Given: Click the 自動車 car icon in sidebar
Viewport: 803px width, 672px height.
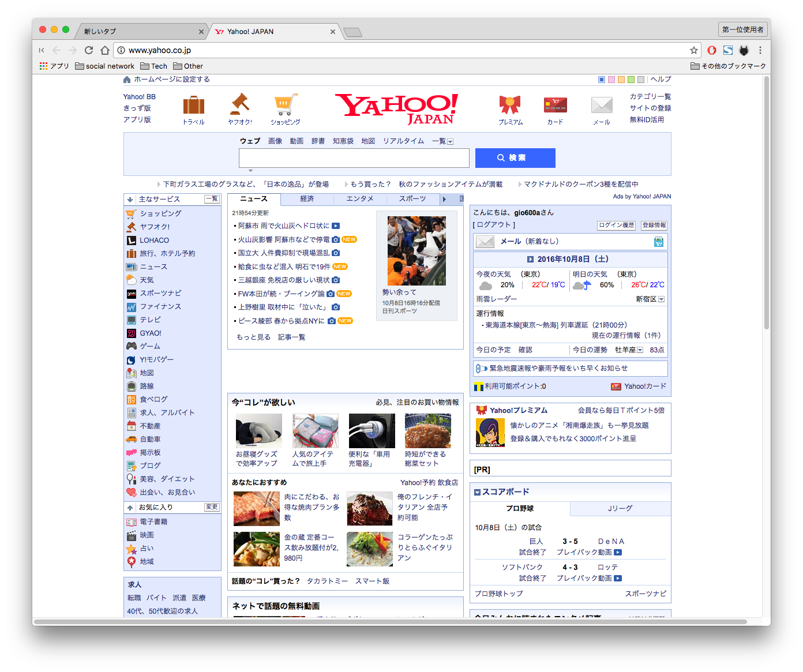Looking at the screenshot, I should pos(132,439).
